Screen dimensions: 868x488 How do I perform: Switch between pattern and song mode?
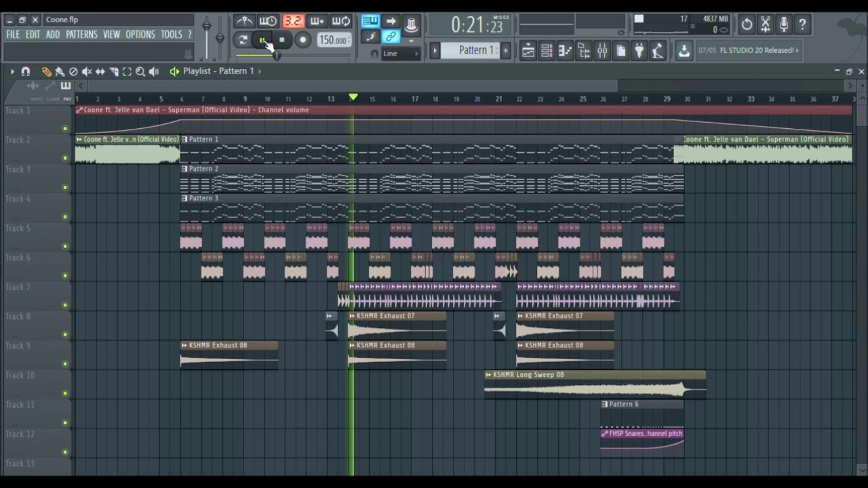click(x=243, y=40)
